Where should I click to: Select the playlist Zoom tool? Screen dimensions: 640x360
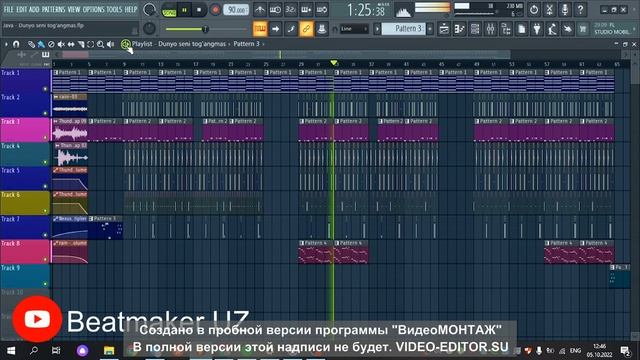(x=100, y=44)
